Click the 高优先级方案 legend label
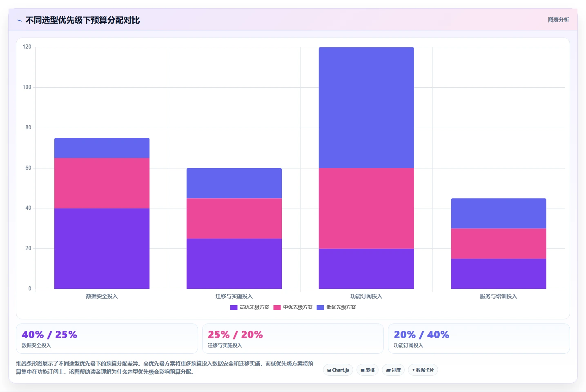Screen dimensions: 586x392 click(x=254, y=307)
